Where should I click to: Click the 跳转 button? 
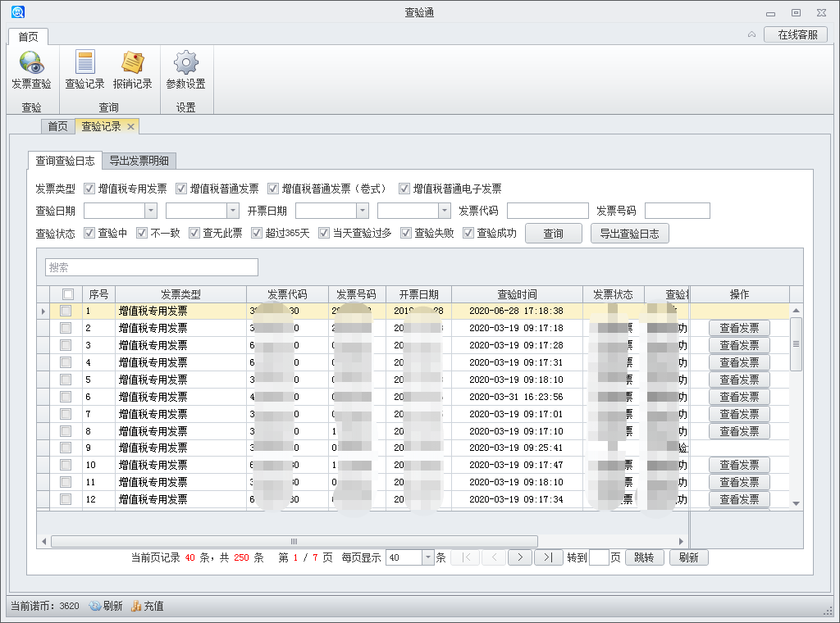[644, 557]
